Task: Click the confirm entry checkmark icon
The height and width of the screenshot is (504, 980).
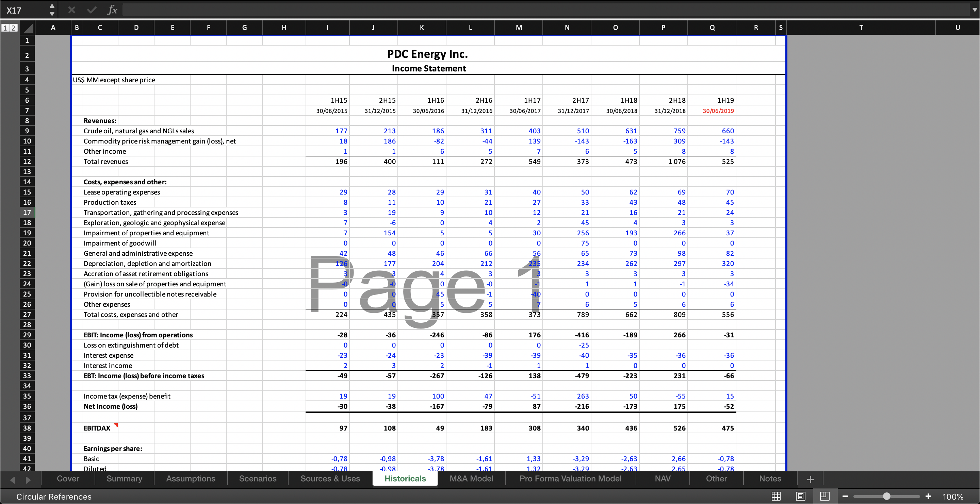Action: pos(92,10)
